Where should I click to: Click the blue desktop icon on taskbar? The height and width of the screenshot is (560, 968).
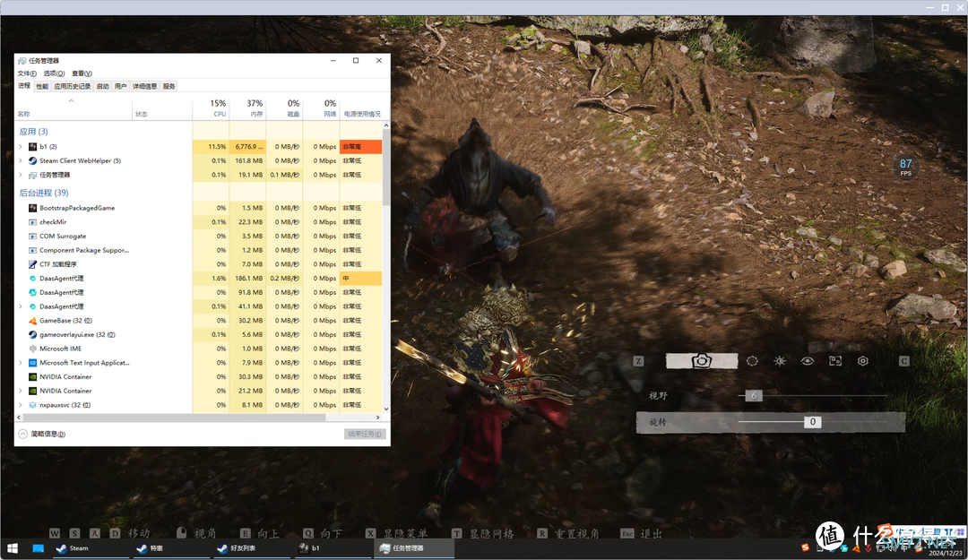pos(39,548)
